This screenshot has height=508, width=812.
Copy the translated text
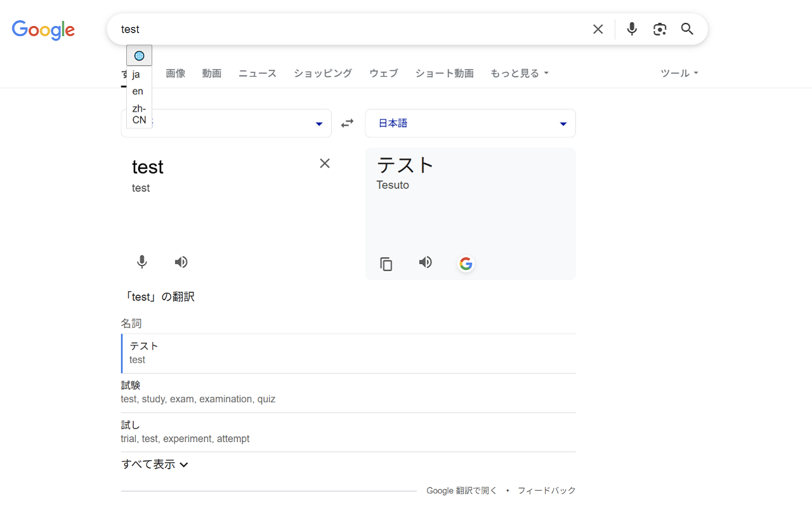pos(386,264)
